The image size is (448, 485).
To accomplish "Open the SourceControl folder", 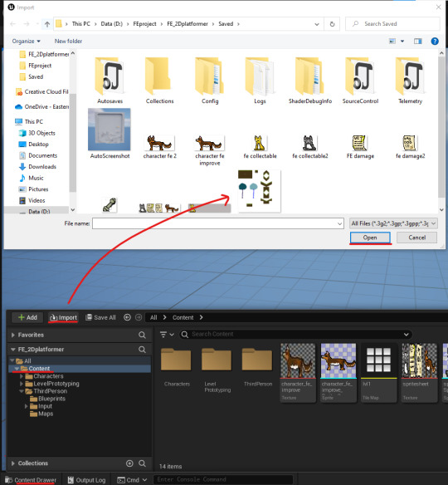I will click(360, 81).
